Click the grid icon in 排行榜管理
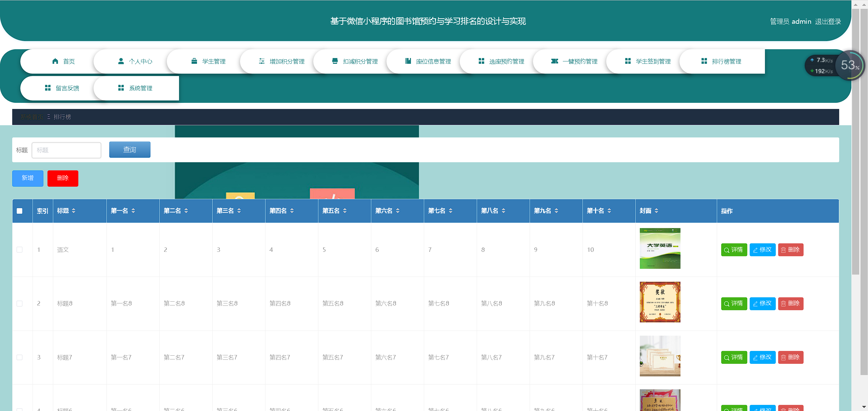The width and height of the screenshot is (868, 411). 704,61
